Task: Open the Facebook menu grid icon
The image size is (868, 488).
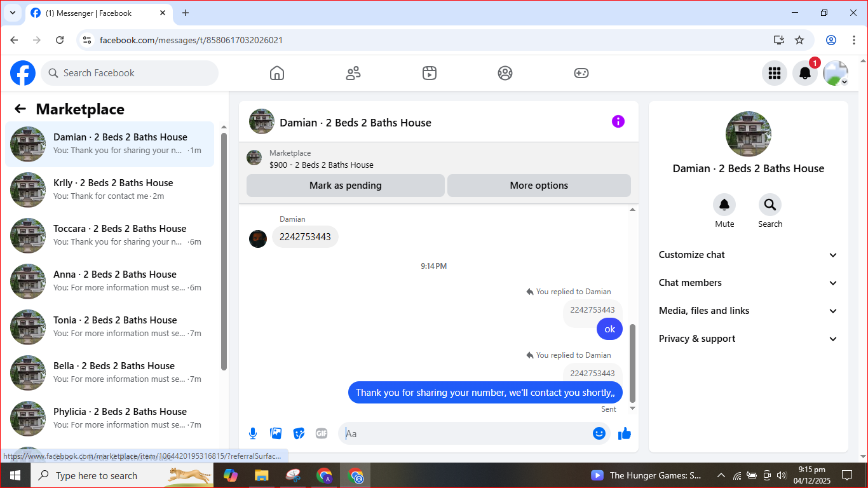Action: [x=775, y=73]
